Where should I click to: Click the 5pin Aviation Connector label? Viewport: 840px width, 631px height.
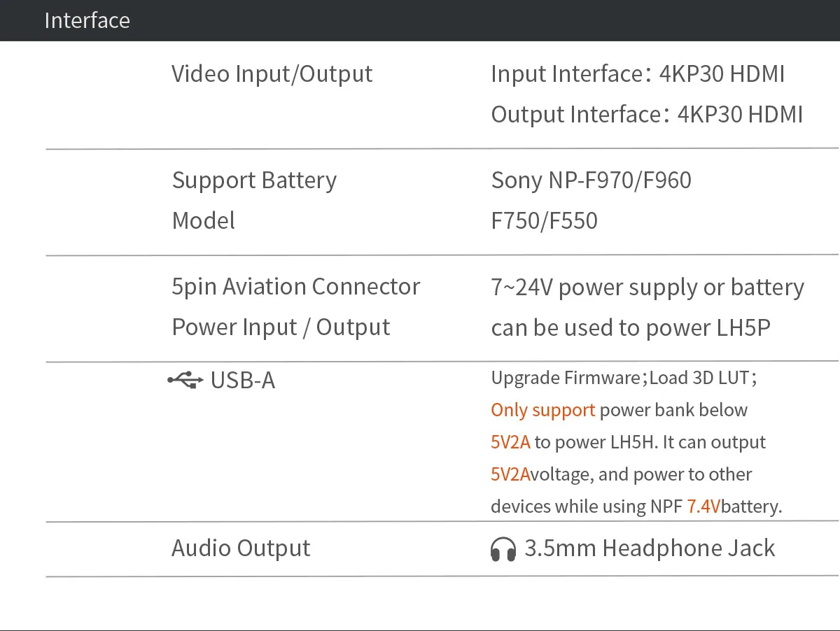point(295,287)
